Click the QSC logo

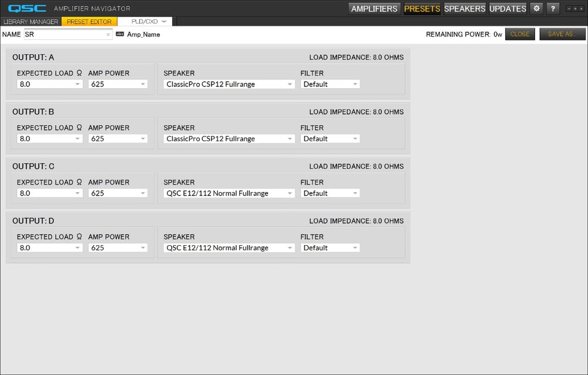click(x=27, y=8)
